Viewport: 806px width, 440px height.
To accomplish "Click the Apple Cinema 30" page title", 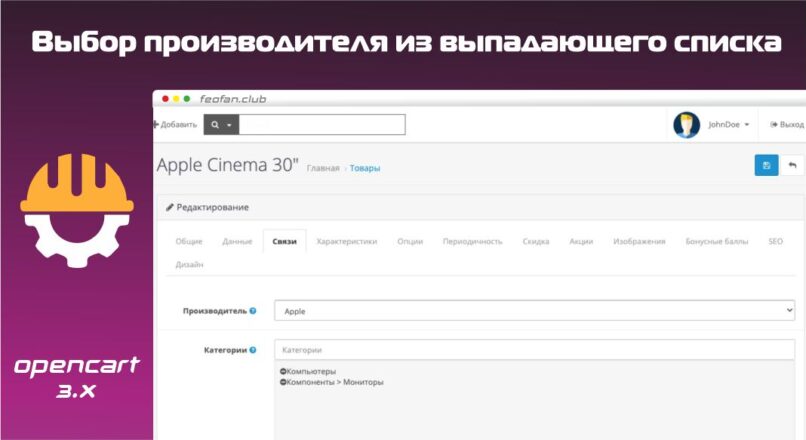I will pos(228,165).
